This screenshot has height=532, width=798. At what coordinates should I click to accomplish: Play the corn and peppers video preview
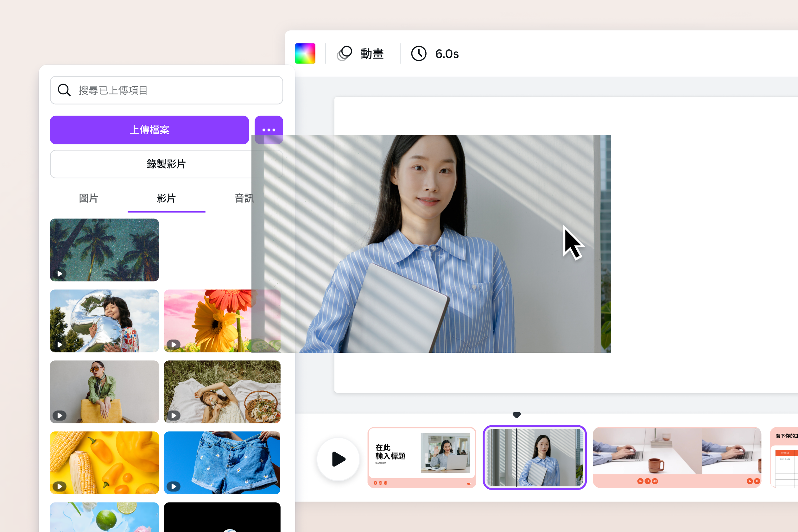(x=60, y=486)
